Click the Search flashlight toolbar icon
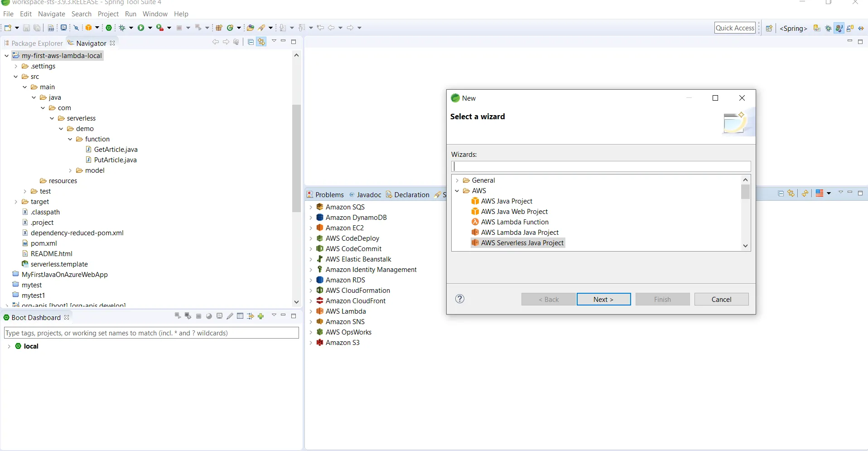 (262, 28)
